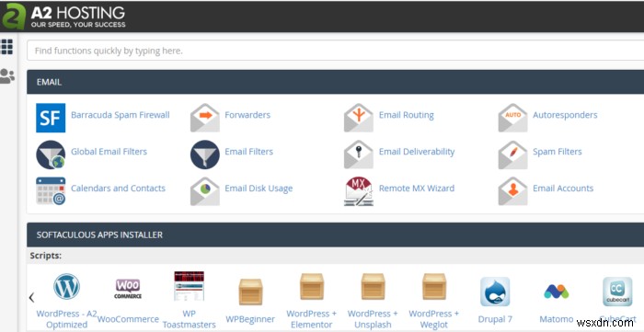Select the WordPress + Elementor script label
The width and height of the screenshot is (644, 332).
pyautogui.click(x=311, y=319)
